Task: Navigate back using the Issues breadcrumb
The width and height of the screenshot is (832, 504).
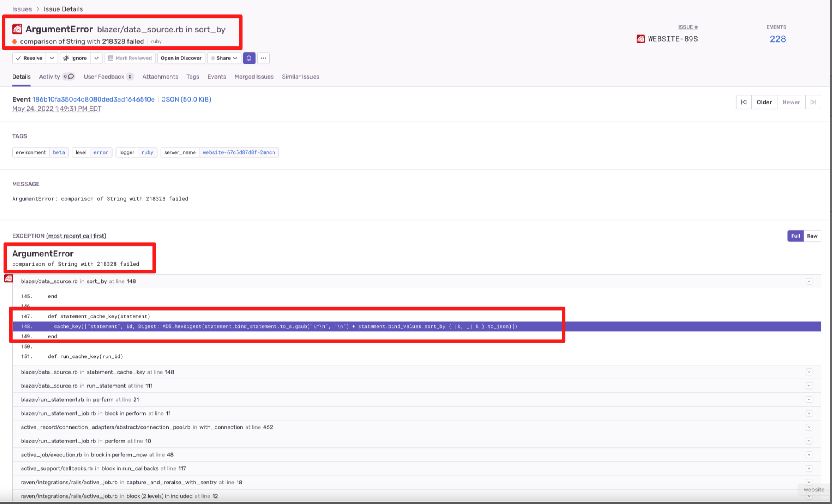Action: pos(22,9)
